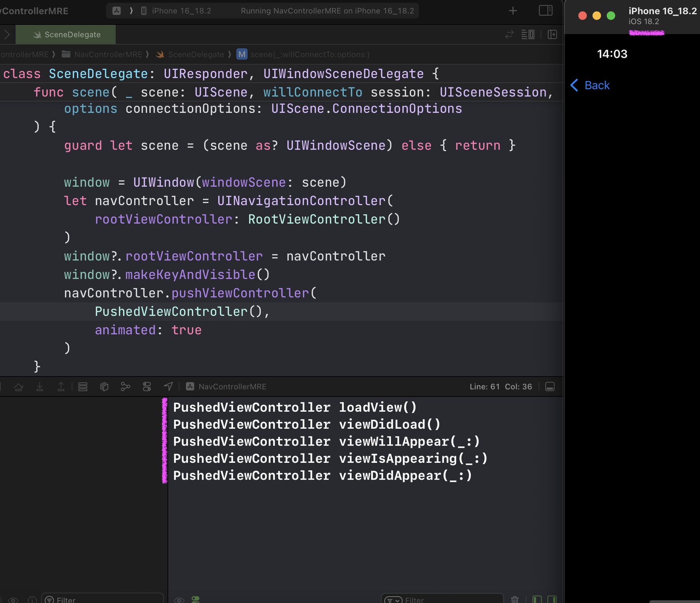Click PushedViewController viewDidAppear(_:) console line
This screenshot has height=603, width=700.
tap(323, 475)
